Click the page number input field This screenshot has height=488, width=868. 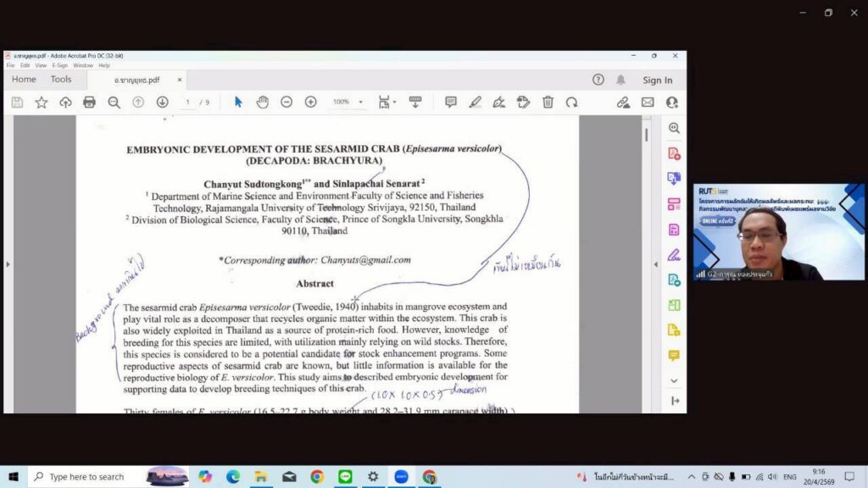coord(188,102)
